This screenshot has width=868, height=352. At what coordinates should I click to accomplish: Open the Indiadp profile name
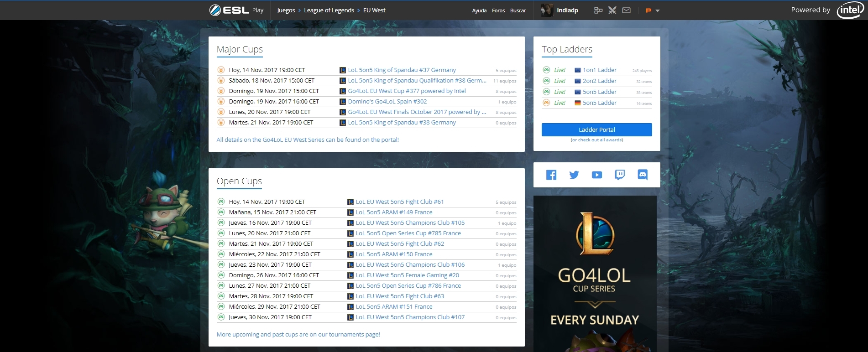tap(567, 10)
